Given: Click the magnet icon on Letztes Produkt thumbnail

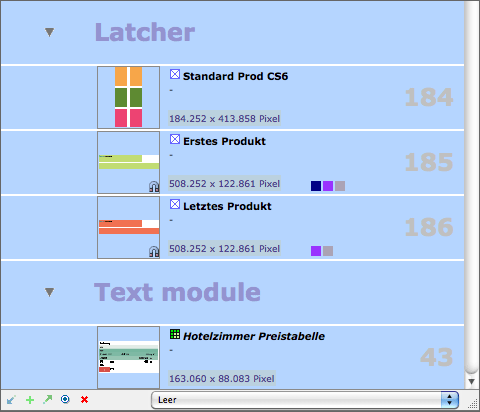Looking at the screenshot, I should coord(154,252).
